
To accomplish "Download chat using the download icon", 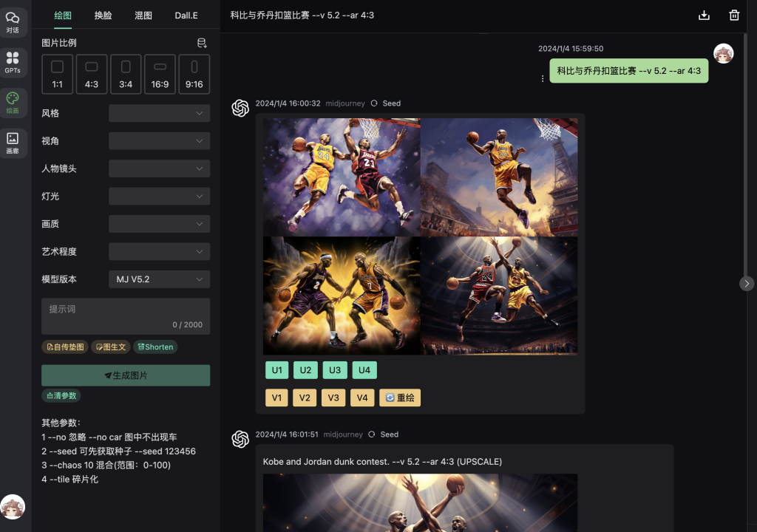I will [x=704, y=14].
